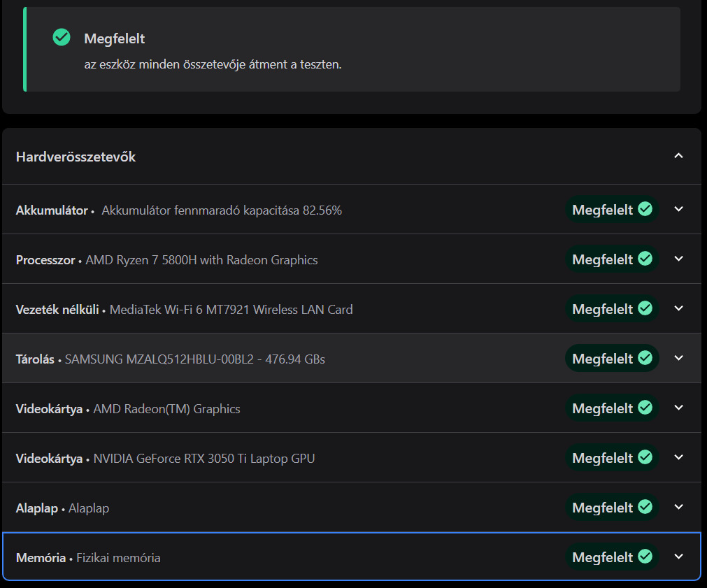Image resolution: width=707 pixels, height=588 pixels.
Task: Click the Akkumulátor row's green check icon
Action: click(645, 209)
